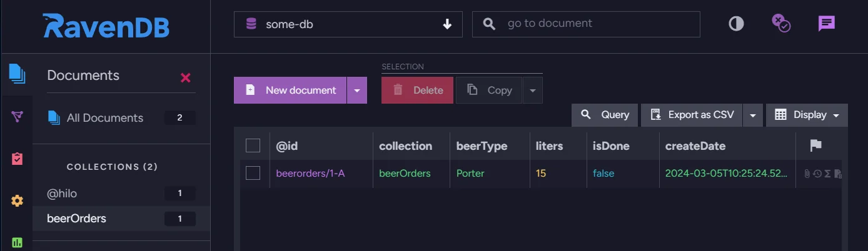Viewport: 868px width, 251px height.
Task: Open the feedback chat icon
Action: coord(827,24)
